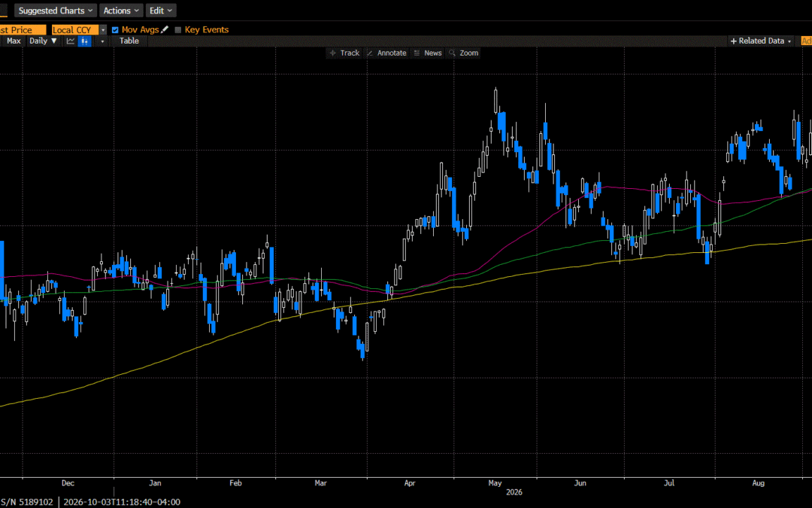Activate the Zoom magnifier tool

(464, 53)
